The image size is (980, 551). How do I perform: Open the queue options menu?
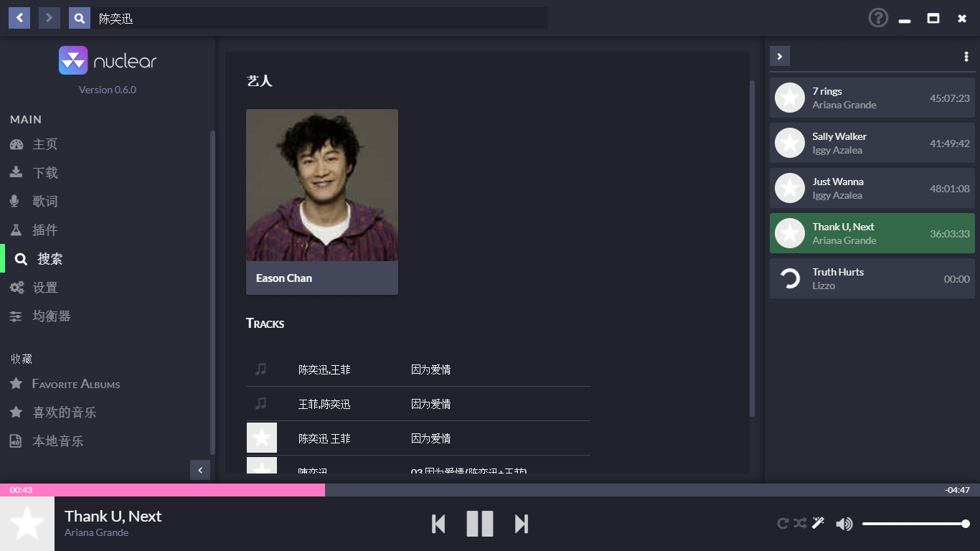(x=966, y=57)
